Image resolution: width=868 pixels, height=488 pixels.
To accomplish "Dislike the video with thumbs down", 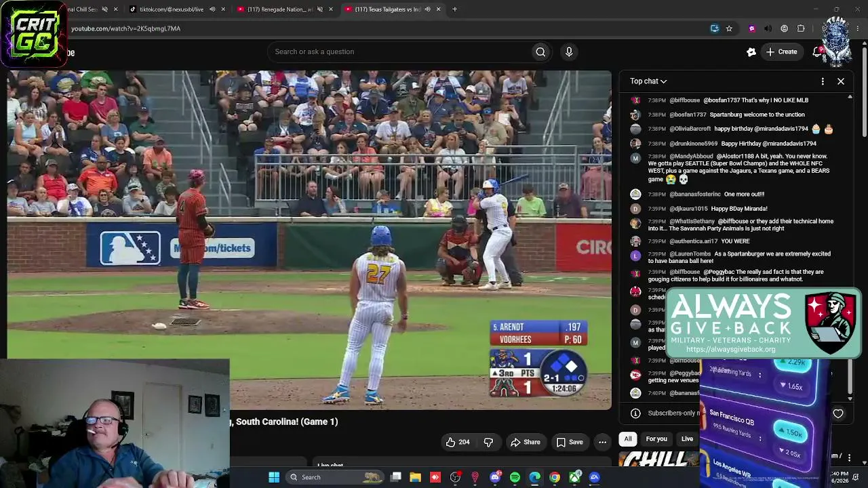I will click(488, 442).
